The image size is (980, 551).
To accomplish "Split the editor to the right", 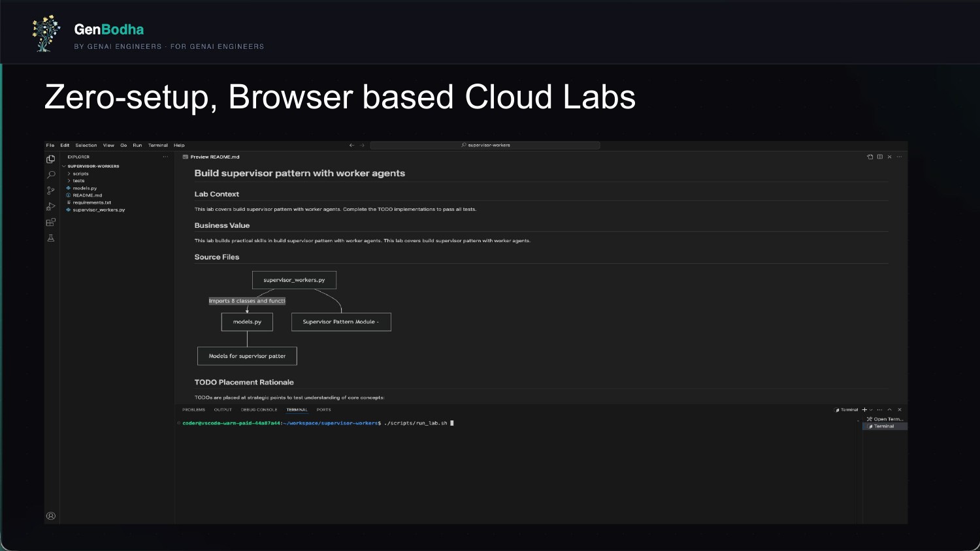I will [x=879, y=157].
